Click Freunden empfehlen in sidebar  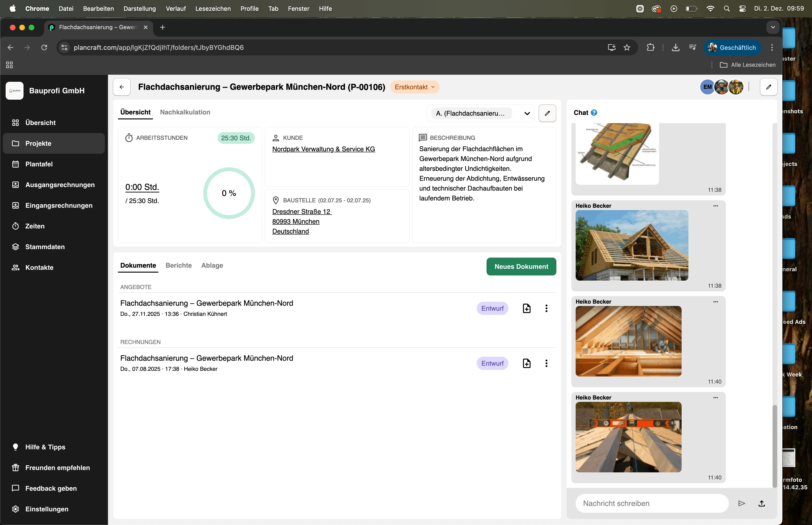click(54, 468)
